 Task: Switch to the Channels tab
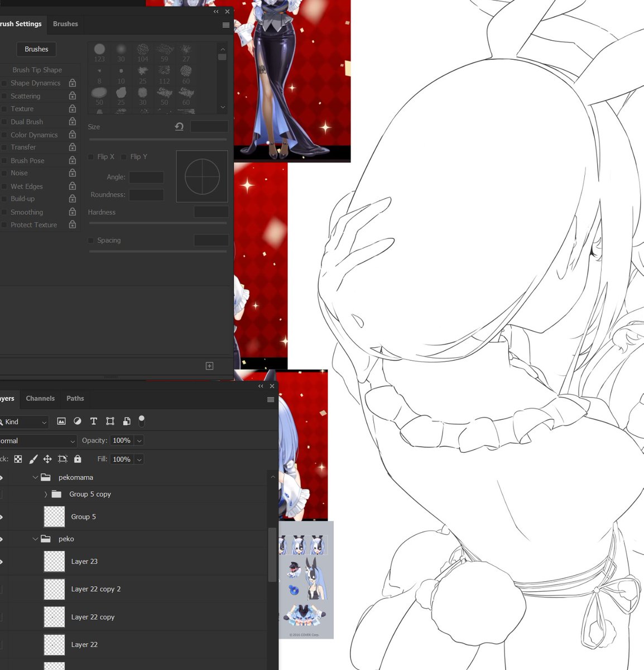[40, 399]
